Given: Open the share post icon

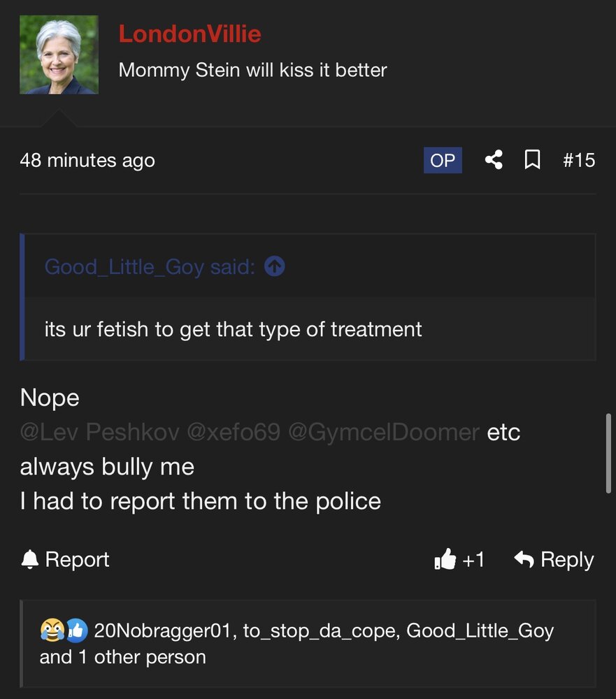Looking at the screenshot, I should 494,159.
